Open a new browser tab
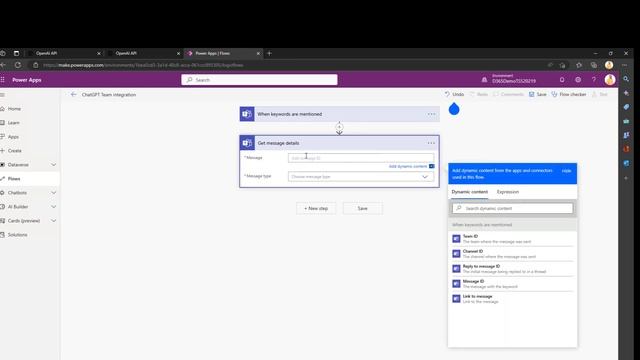This screenshot has width=640, height=360. click(x=269, y=53)
